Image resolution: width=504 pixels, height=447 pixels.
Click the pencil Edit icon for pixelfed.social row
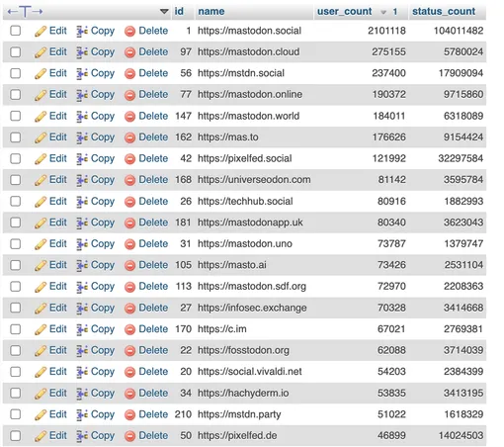(41, 159)
